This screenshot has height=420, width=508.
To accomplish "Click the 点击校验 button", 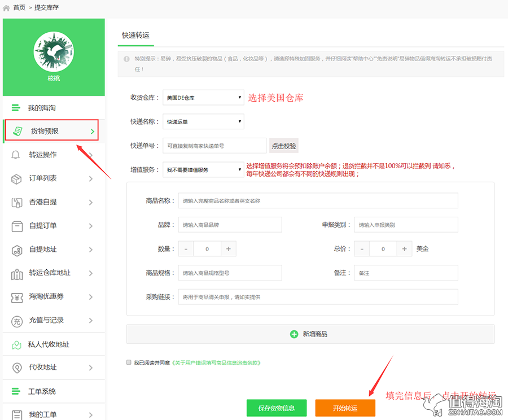I will 284,146.
